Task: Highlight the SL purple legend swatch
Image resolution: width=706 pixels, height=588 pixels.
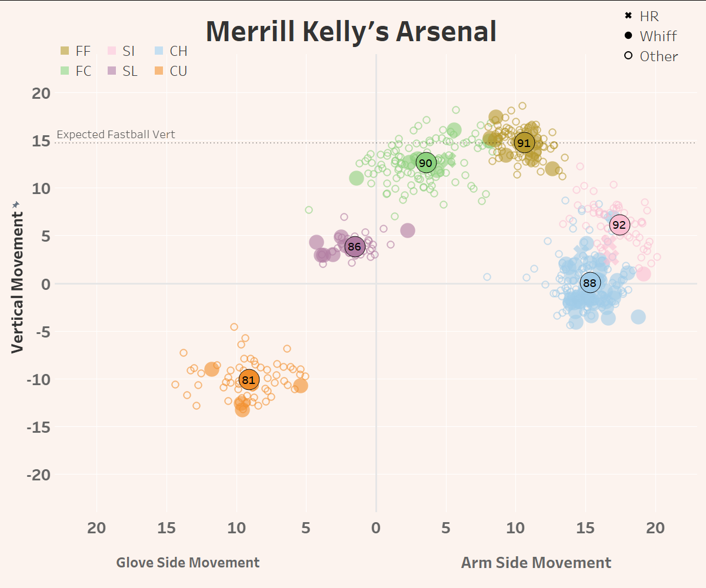Action: click(x=112, y=71)
